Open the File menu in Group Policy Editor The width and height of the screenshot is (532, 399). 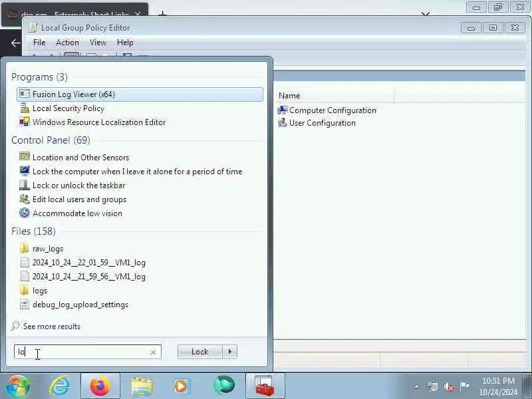[x=39, y=43]
